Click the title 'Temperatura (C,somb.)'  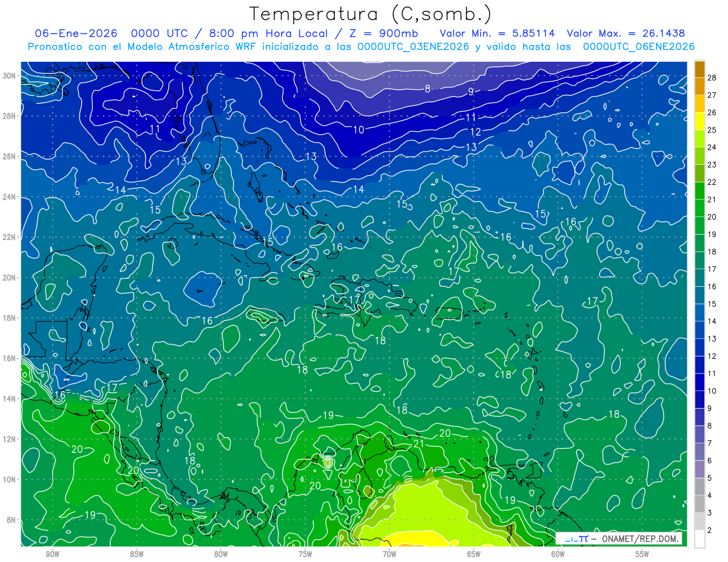pyautogui.click(x=371, y=14)
